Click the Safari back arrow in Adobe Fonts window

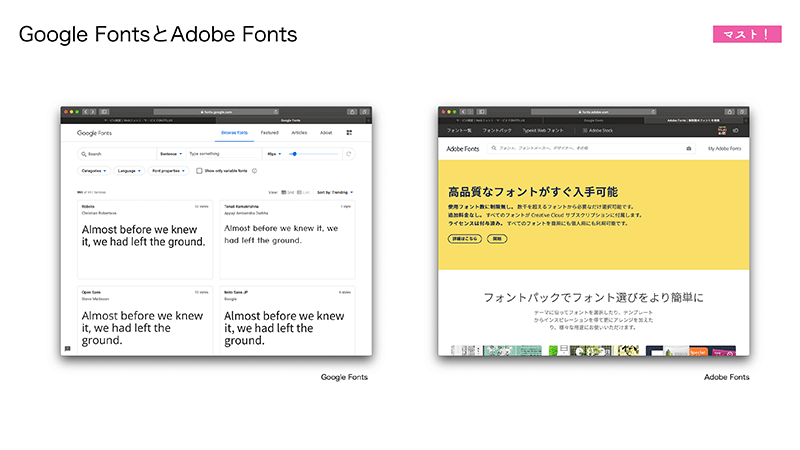[462, 111]
